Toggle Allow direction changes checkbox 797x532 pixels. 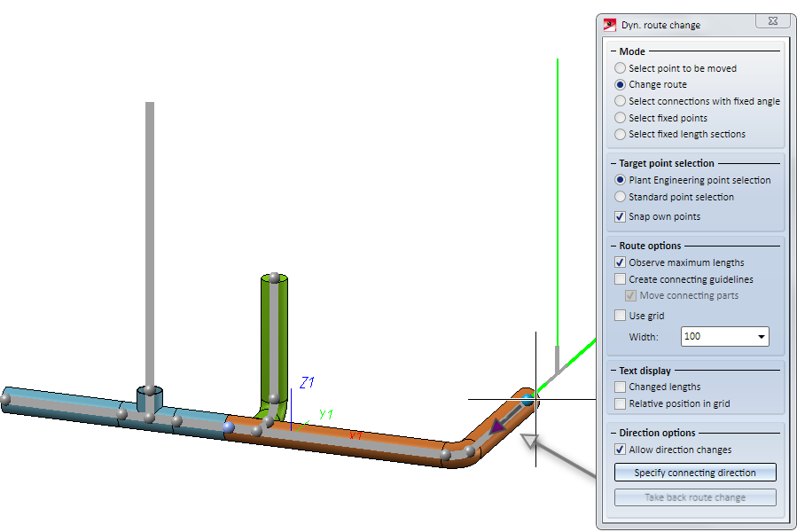pos(620,450)
